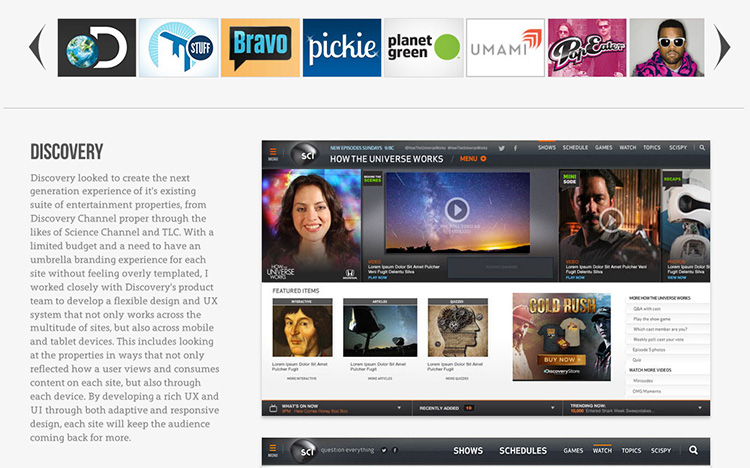Open the Copernicus portrait Interactive item
This screenshot has height=468, width=750.
302,327
